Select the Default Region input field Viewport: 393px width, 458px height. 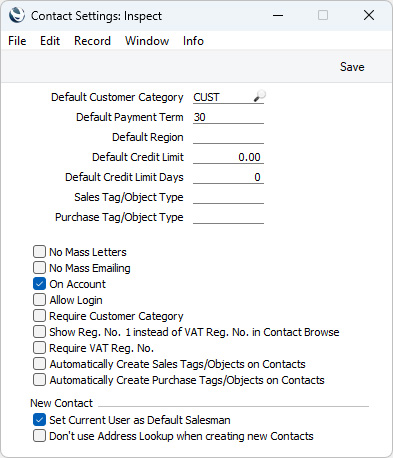click(x=228, y=137)
